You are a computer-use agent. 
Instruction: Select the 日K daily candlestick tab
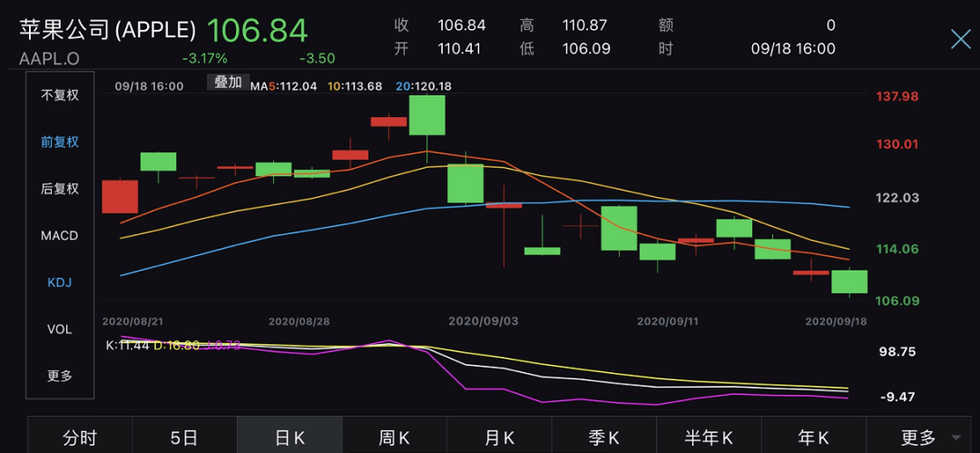coord(289,438)
